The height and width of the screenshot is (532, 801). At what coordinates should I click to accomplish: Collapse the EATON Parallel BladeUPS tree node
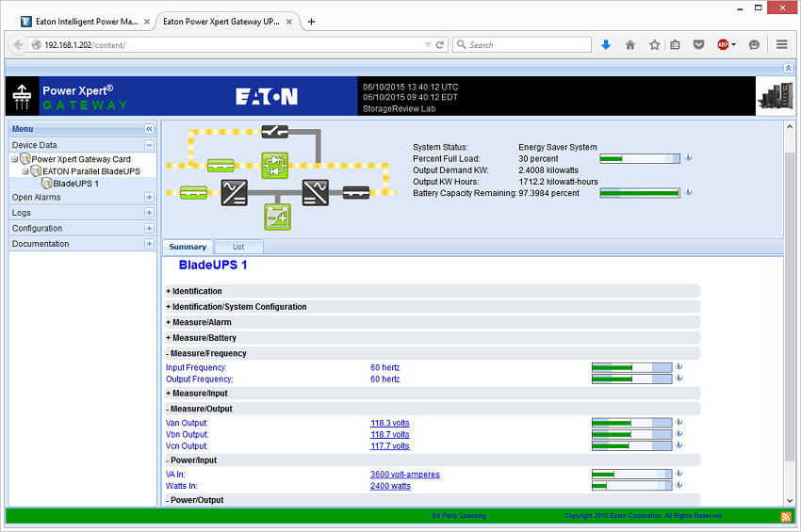[x=25, y=171]
